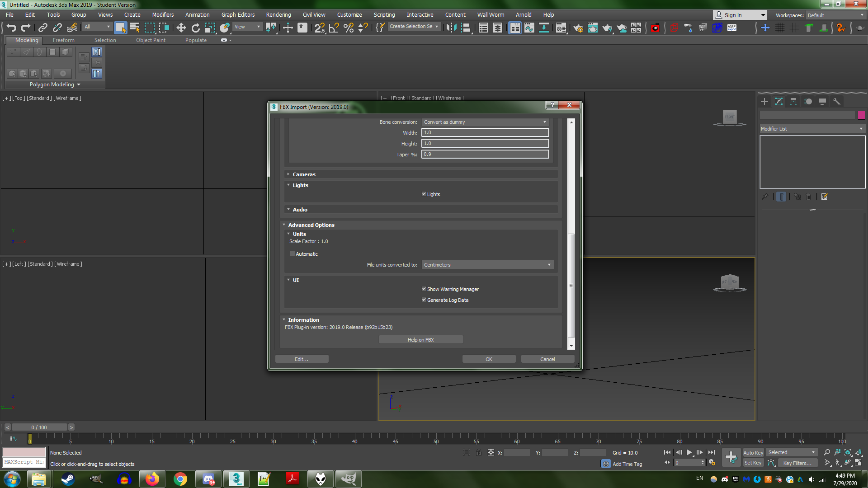Toggle the Set Key mode button
The height and width of the screenshot is (488, 868).
click(x=753, y=463)
